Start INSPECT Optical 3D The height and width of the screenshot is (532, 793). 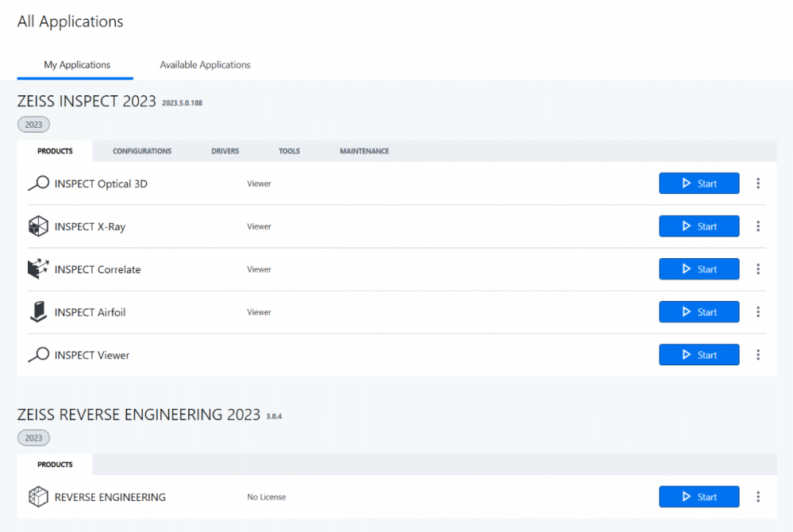699,183
